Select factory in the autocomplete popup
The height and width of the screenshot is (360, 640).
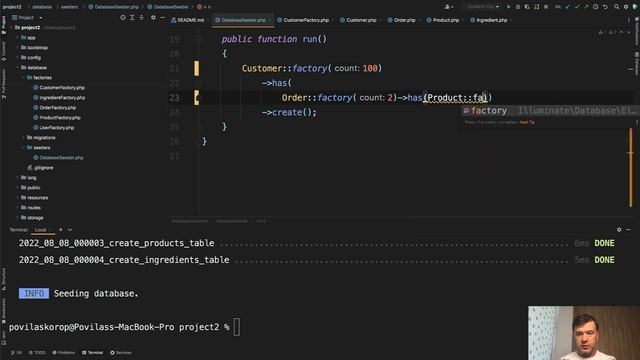pos(550,111)
